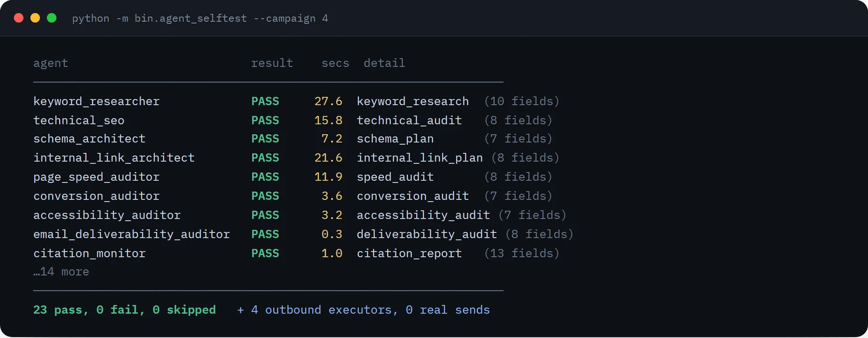868x338 pixels.
Task: Click the deliverability_audit detail text
Action: (427, 234)
